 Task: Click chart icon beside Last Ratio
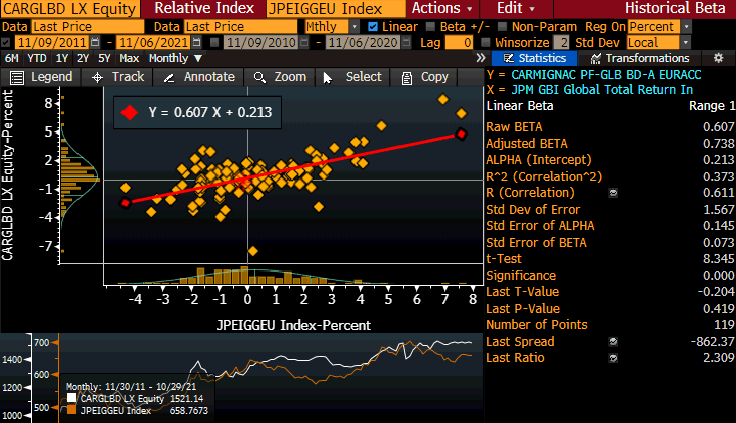click(x=613, y=358)
